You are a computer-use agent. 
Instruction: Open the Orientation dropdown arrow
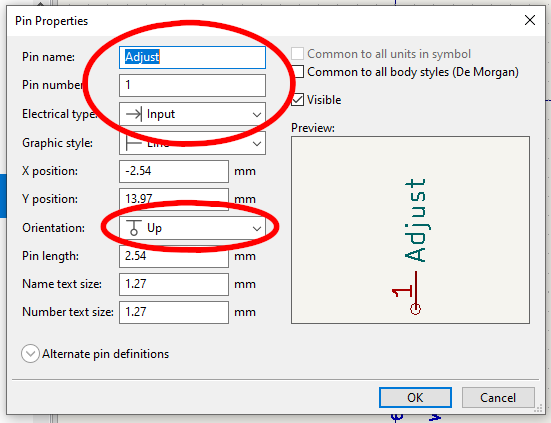[x=257, y=229]
